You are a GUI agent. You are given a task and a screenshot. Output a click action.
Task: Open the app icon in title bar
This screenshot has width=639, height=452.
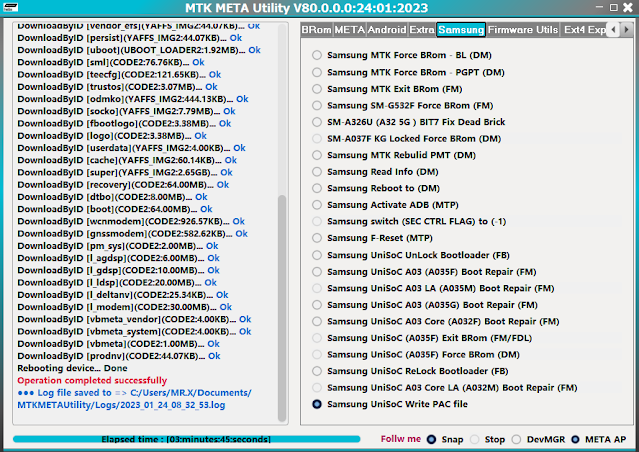[10, 7]
